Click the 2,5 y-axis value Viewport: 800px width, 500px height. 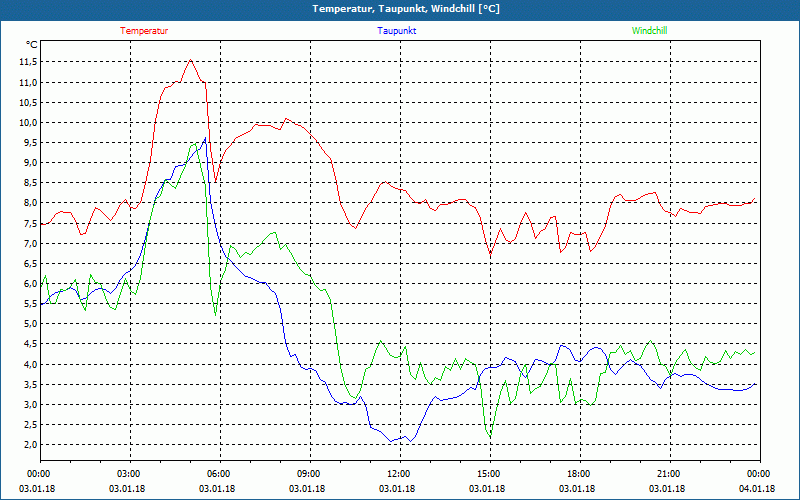click(30, 425)
